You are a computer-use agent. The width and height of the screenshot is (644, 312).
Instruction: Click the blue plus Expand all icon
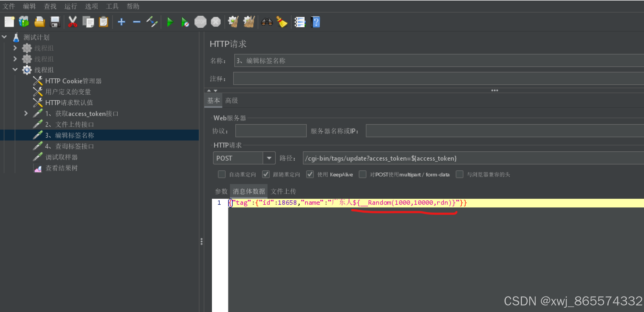[x=121, y=22]
